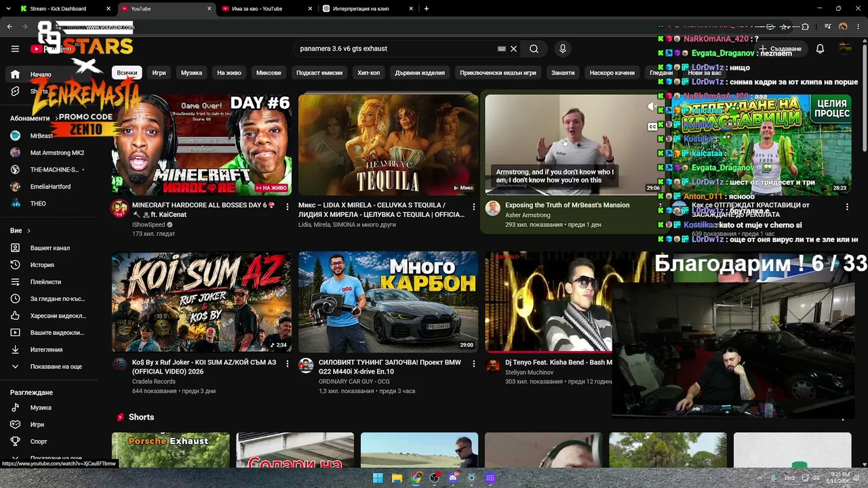Open the MINECRAFT HARDCORE ALL BOSSES title

pyautogui.click(x=203, y=209)
